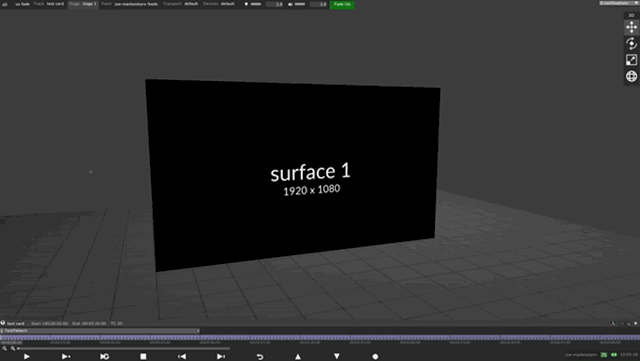640x361 pixels.
Task: Click the volume speaker icon
Action: (290, 4)
